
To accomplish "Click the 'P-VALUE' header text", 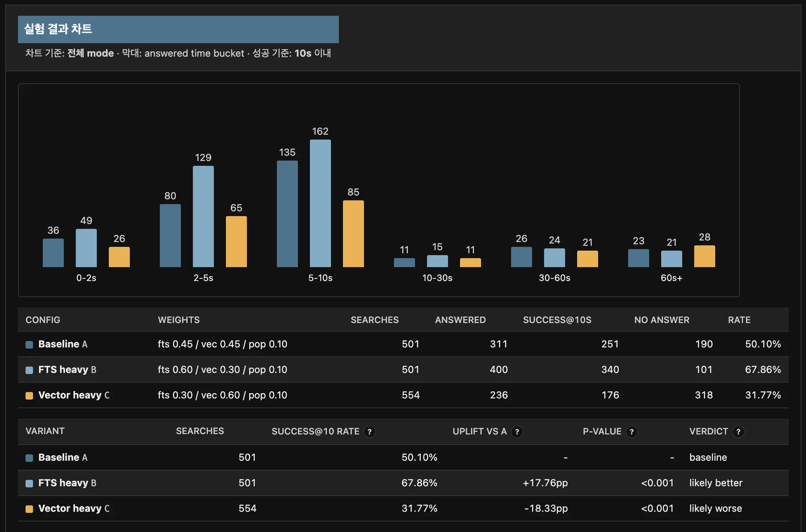I will coord(602,431).
